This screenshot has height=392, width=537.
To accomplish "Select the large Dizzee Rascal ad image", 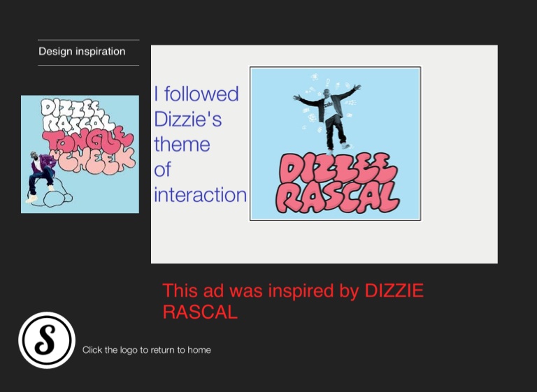I will (335, 143).
